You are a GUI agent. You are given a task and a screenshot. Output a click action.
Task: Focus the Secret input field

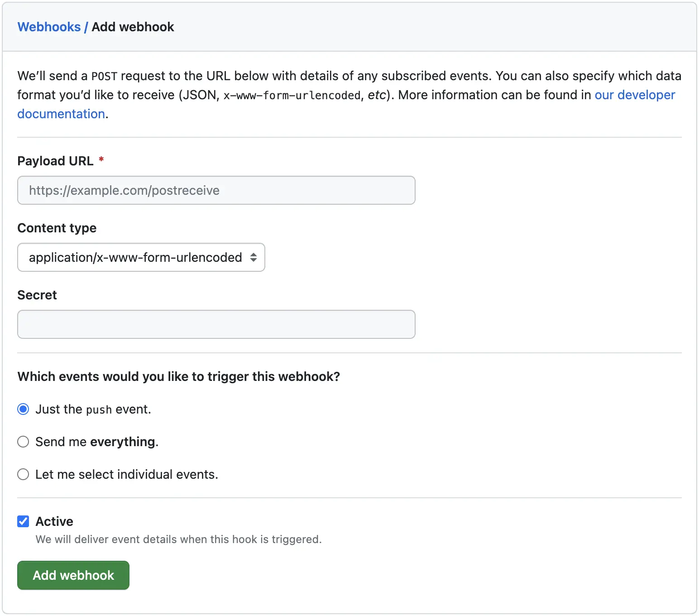point(216,324)
